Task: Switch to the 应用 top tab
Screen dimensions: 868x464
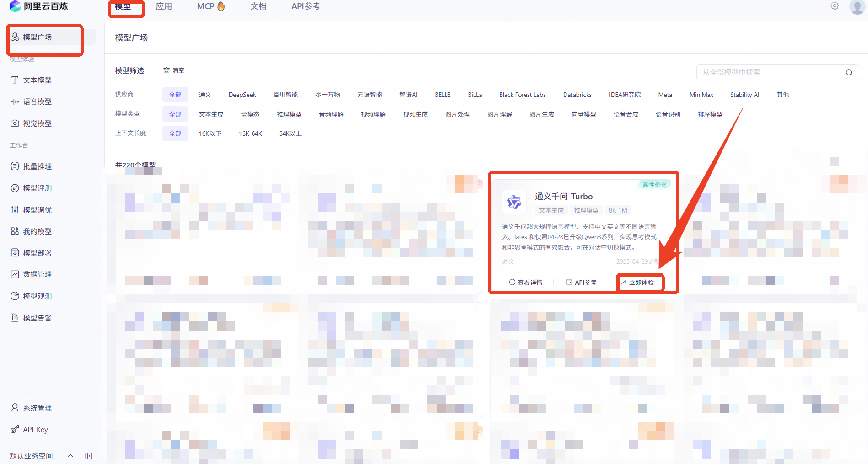Action: coord(164,6)
